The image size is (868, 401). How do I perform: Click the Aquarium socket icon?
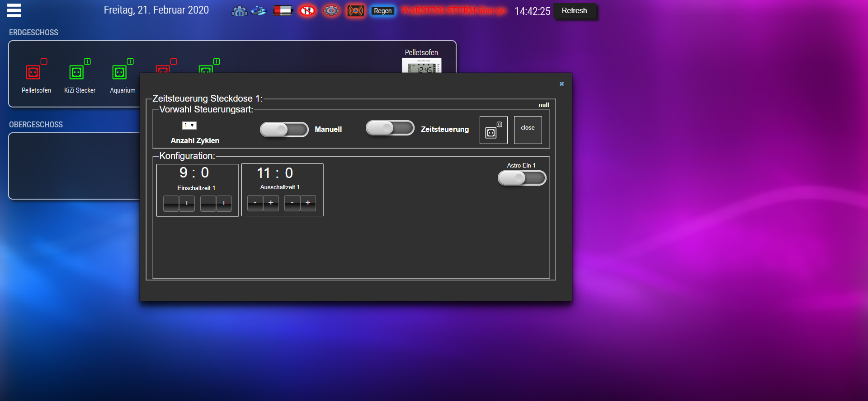click(119, 72)
